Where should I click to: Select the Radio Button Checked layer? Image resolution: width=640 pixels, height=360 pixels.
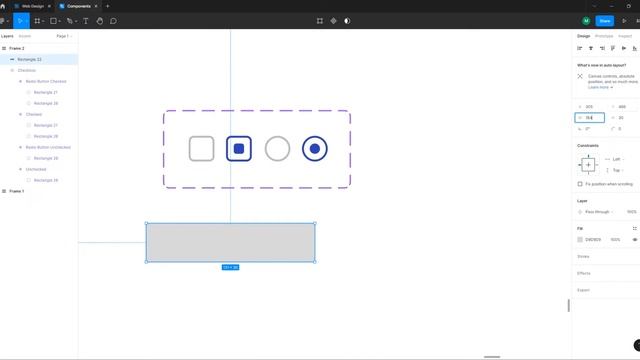(x=46, y=82)
